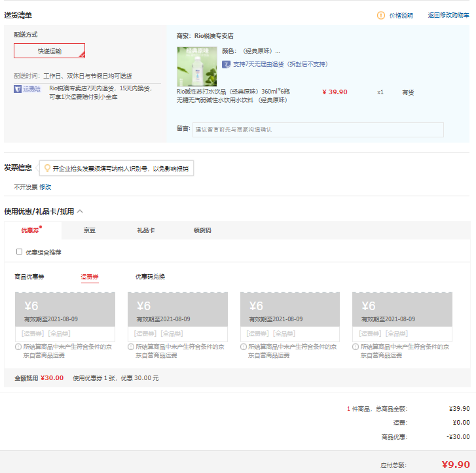The image size is (476, 473).
Task: Click the 运费险 badge icon
Action: click(27, 88)
